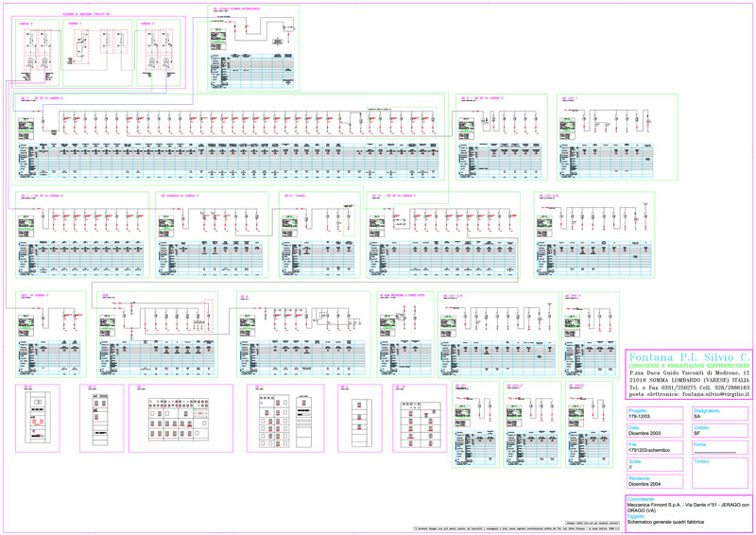Click 'CONSULENZE E PROGETTAZIONI ELETTROTECNICHE' subtitle
Viewport: 756px width, 535px height.
tap(690, 367)
